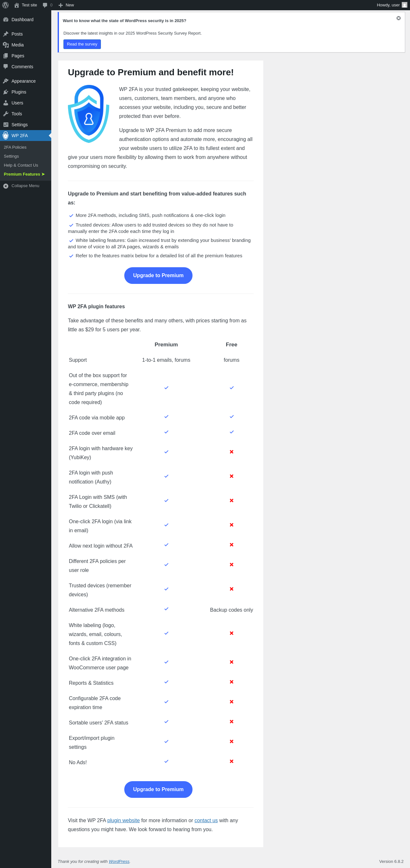Viewport: 410px width, 868px height.
Task: Follow the plugin website link
Action: click(x=123, y=820)
